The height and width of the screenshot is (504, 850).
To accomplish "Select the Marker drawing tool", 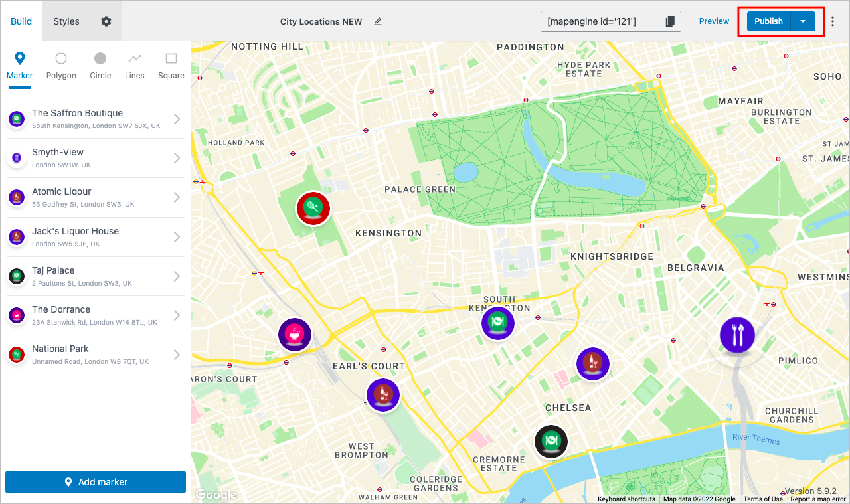I will pyautogui.click(x=20, y=66).
